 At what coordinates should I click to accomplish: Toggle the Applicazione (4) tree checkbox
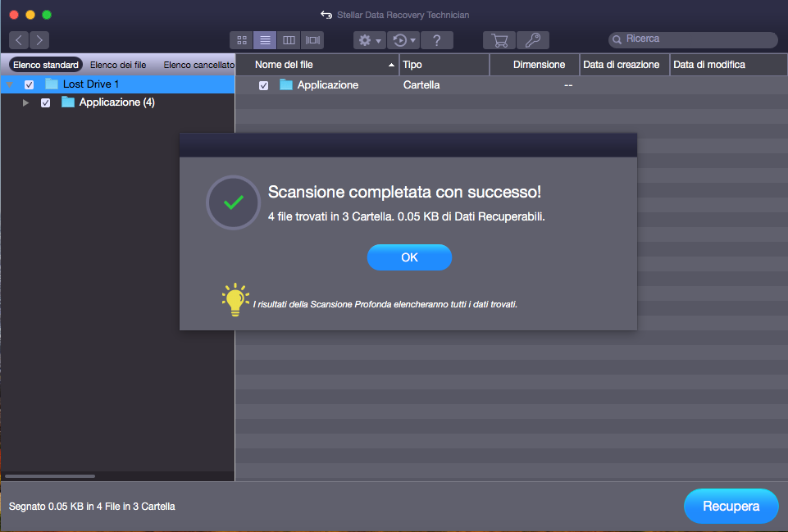46,102
